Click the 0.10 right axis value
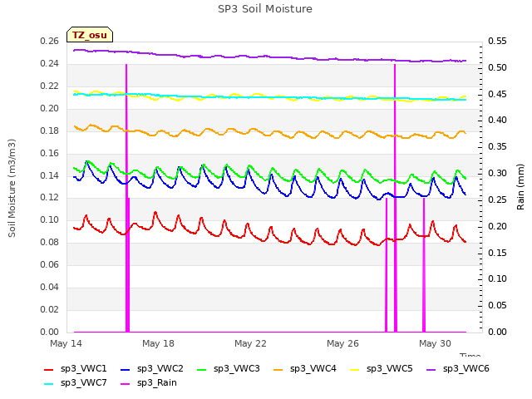This screenshot has width=532, height=399. tap(497, 279)
